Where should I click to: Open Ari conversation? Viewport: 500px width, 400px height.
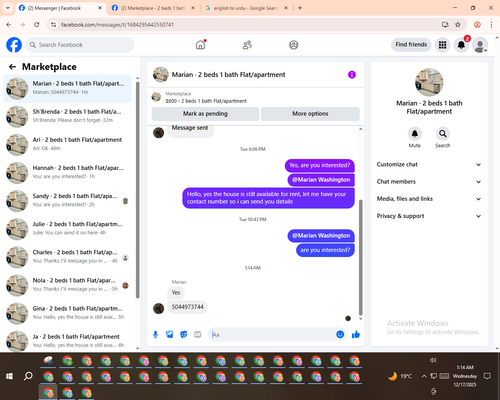pos(68,145)
